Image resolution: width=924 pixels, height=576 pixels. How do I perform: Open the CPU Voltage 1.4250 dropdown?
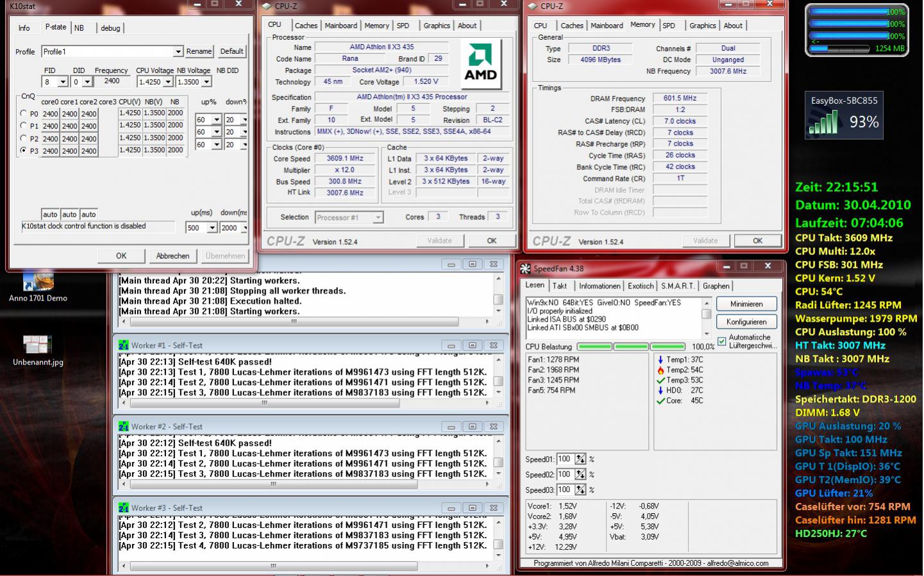[168, 82]
